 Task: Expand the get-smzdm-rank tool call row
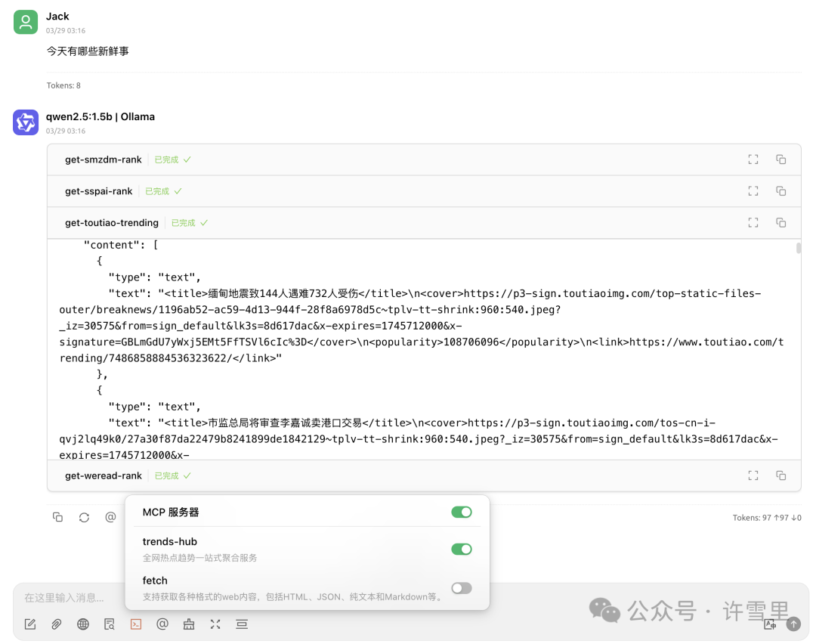[424, 159]
